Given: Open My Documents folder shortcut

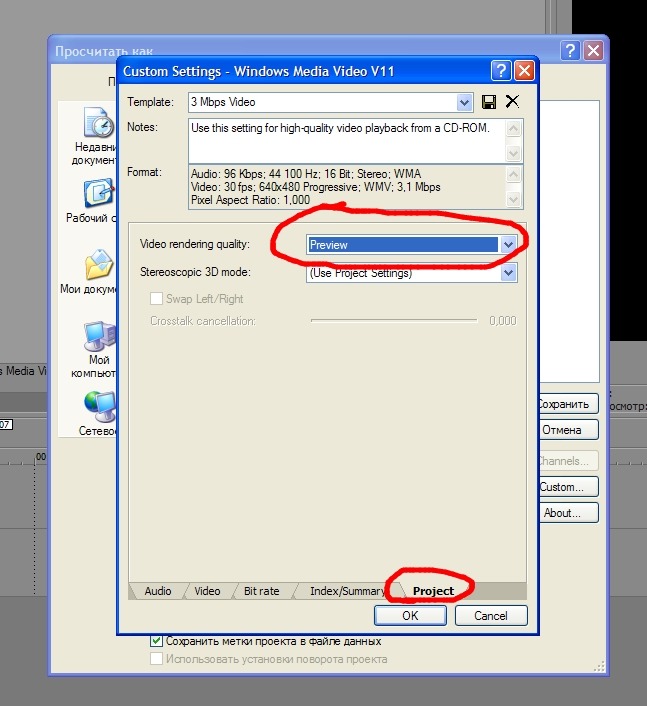Looking at the screenshot, I should coord(90,272).
